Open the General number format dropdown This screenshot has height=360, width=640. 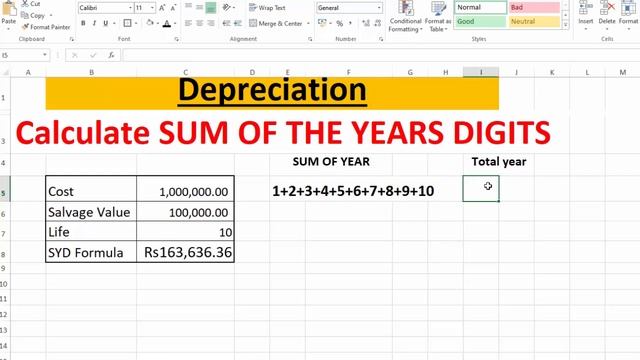[379, 8]
